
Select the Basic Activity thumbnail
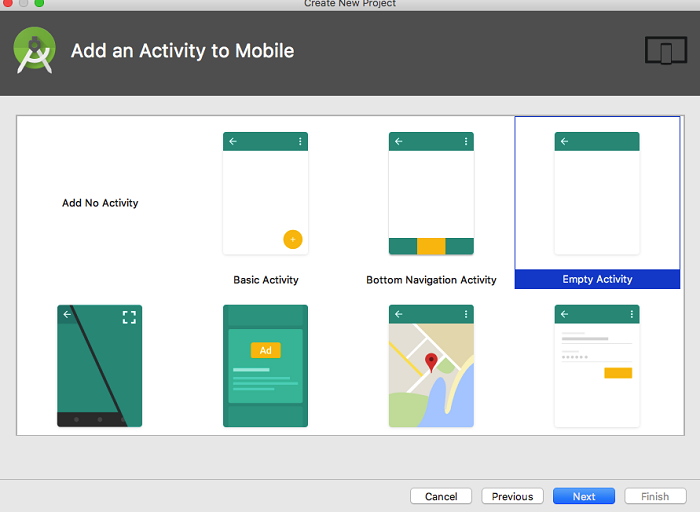(265, 194)
